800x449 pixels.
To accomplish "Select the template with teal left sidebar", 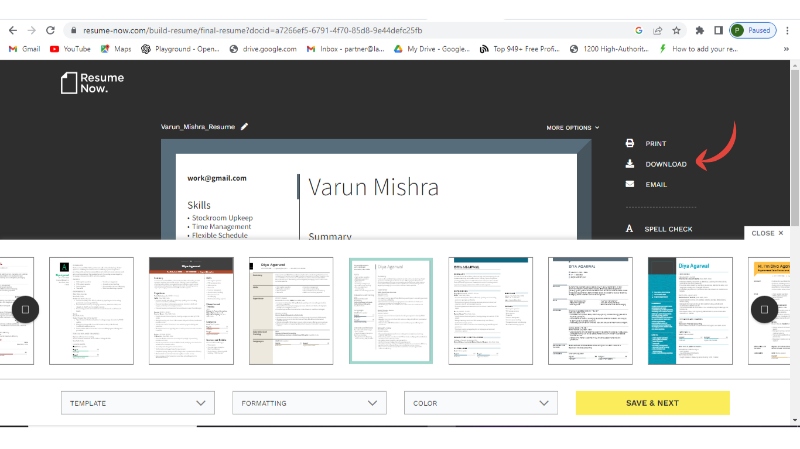I will click(x=689, y=310).
